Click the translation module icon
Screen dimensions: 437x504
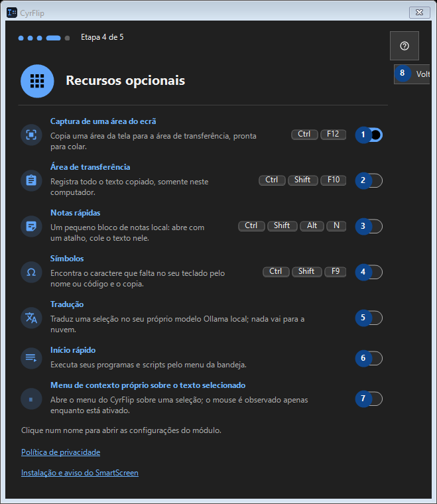[31, 318]
